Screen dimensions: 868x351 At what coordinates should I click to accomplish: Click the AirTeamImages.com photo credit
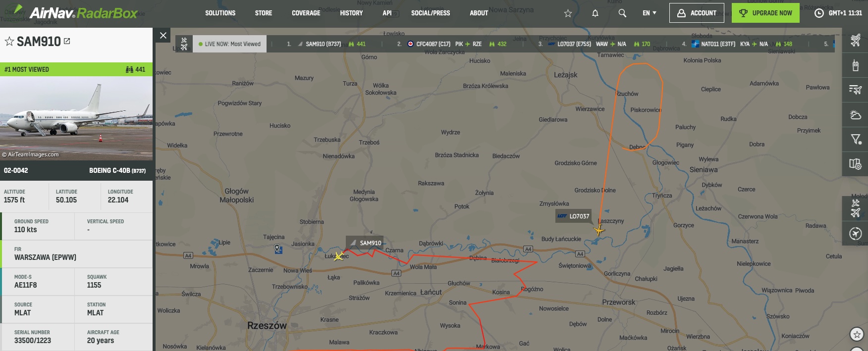[30, 154]
